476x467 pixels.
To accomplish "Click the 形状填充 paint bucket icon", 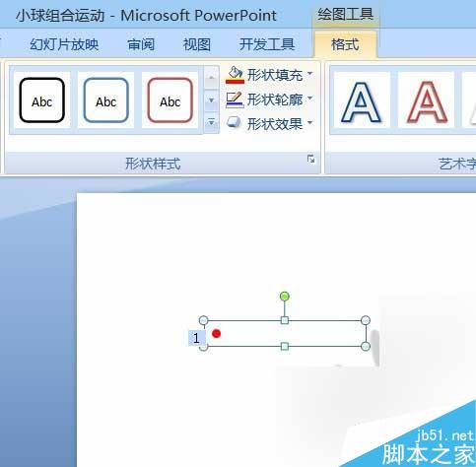I will coord(235,75).
